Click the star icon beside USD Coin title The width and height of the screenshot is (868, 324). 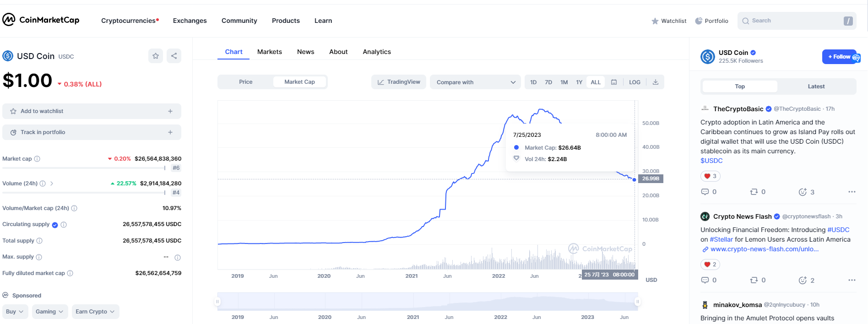(x=156, y=56)
